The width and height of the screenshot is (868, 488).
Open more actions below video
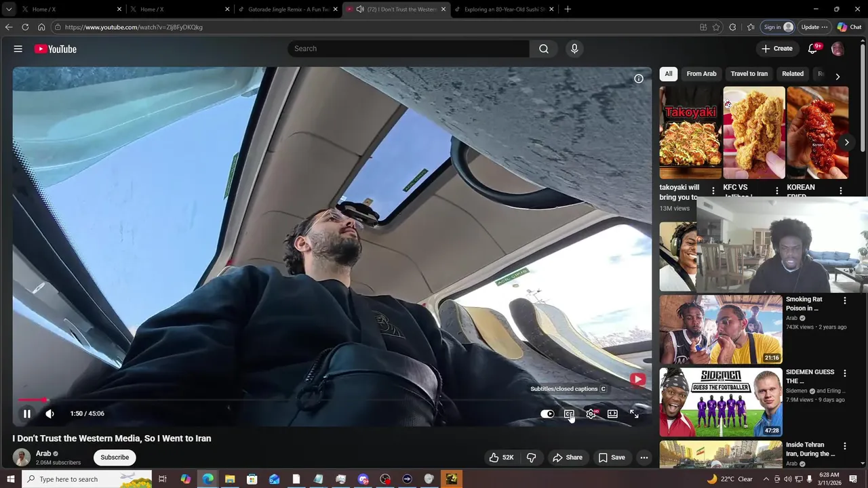click(644, 457)
